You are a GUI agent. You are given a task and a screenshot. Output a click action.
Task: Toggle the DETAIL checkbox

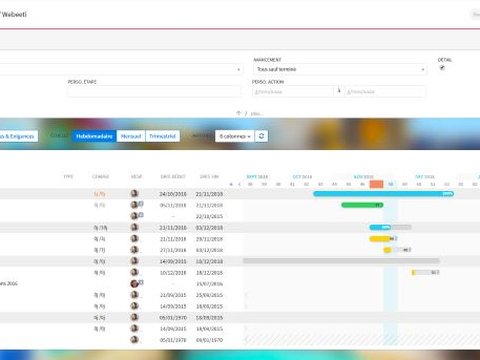(442, 68)
